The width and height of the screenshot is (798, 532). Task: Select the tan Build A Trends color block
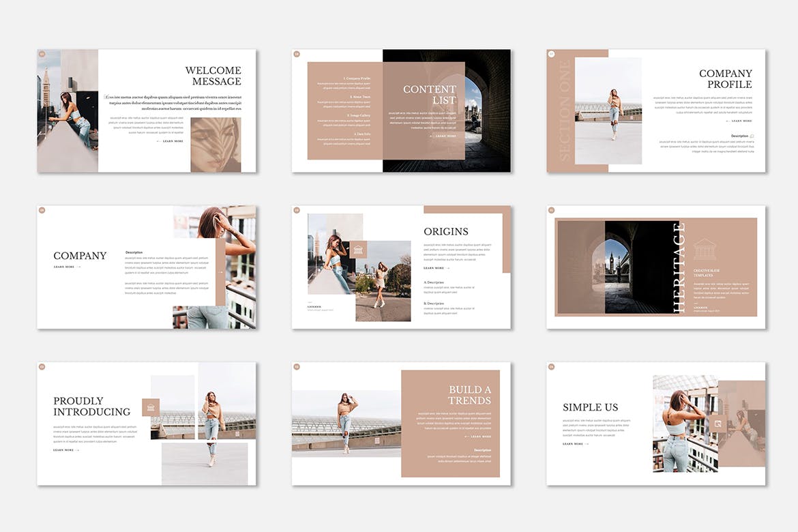(x=450, y=423)
